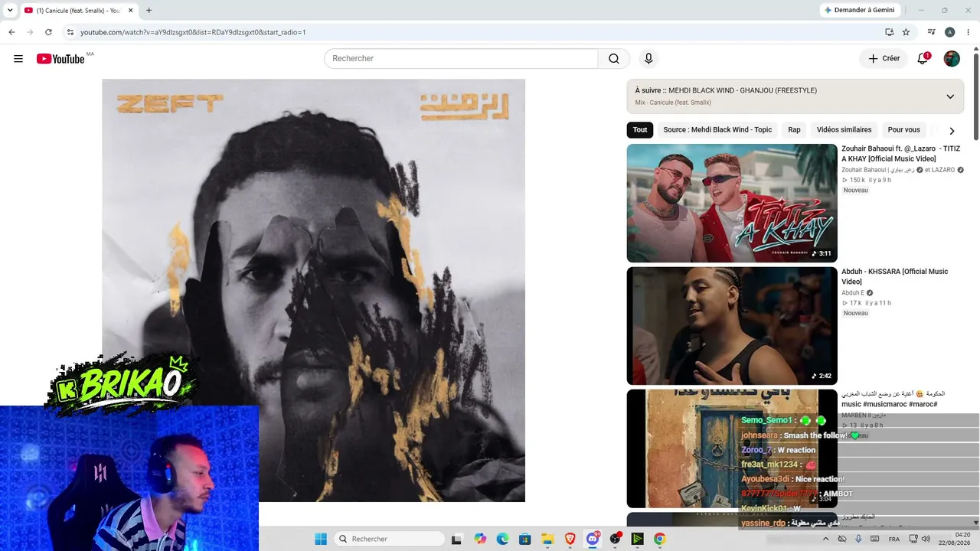
Task: Open the tab search dropdown arrow
Action: point(10,11)
